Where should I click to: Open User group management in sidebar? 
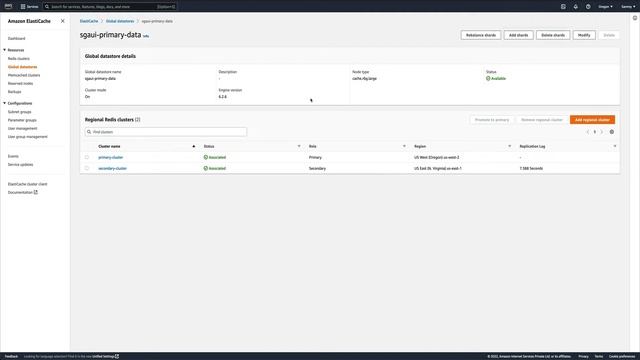[27, 137]
